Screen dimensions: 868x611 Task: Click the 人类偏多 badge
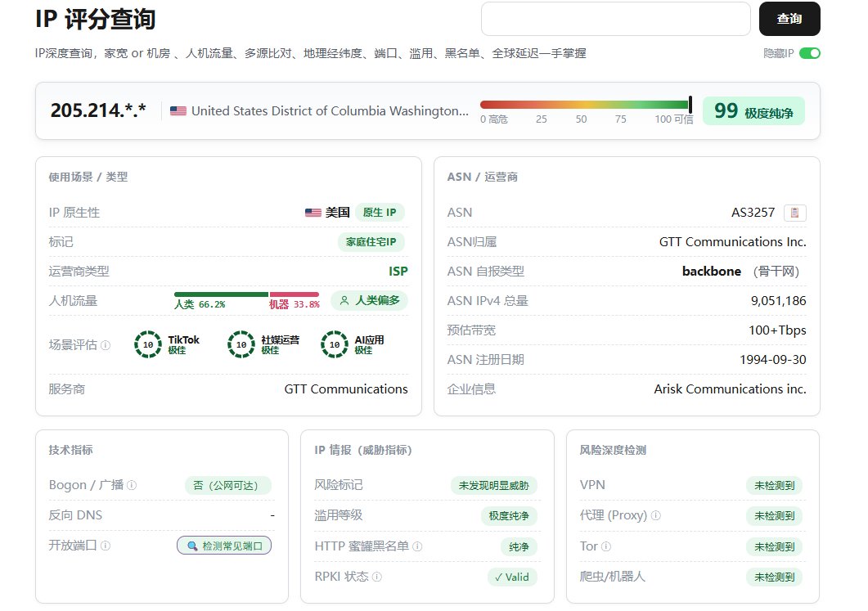tap(369, 300)
